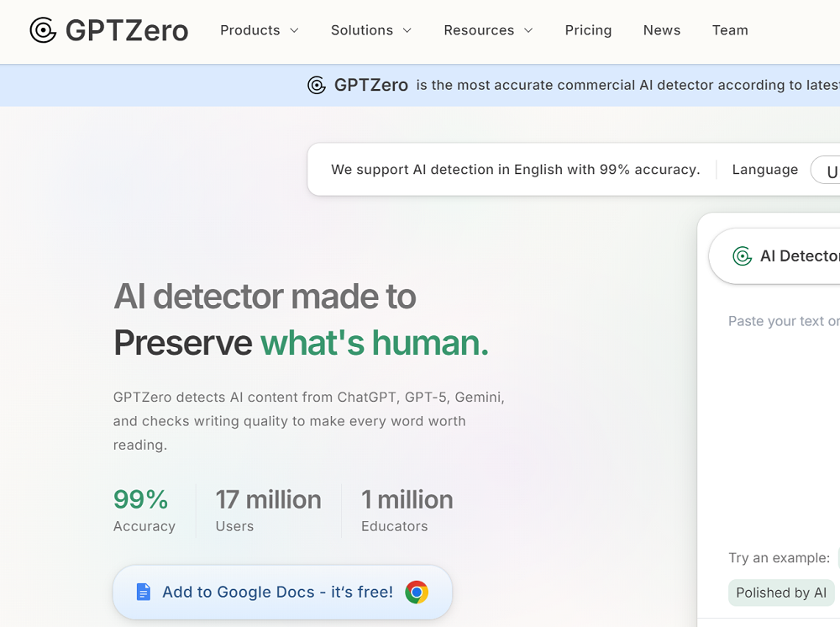Go to the Pricing page

coord(588,30)
